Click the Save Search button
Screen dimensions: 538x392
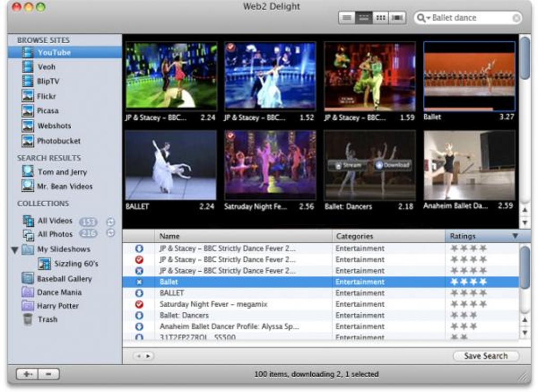click(x=485, y=356)
